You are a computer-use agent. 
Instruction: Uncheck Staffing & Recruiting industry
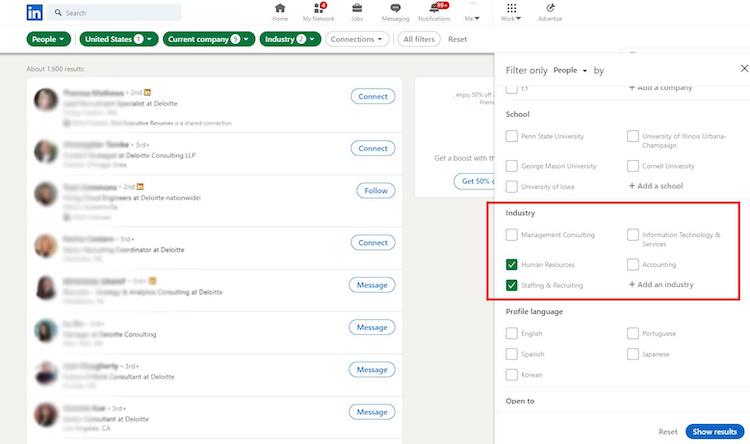point(511,285)
